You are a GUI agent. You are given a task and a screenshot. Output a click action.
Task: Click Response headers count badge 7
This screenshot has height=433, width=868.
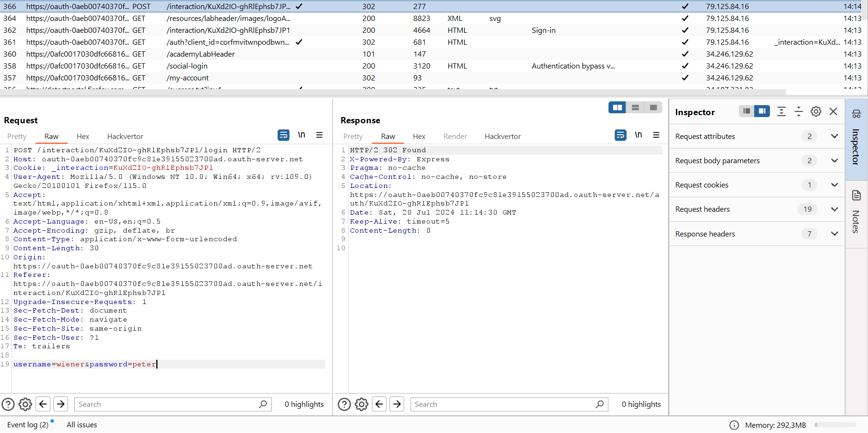point(809,234)
